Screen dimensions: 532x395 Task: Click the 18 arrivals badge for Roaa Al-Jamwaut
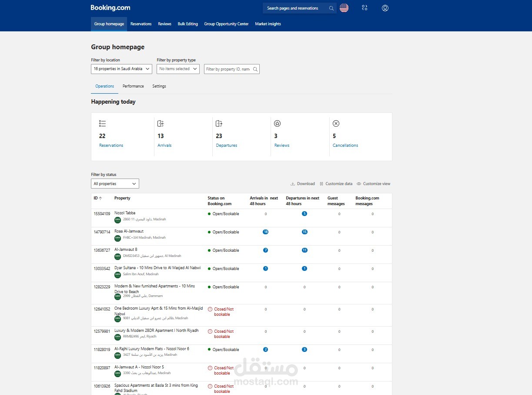click(x=265, y=232)
